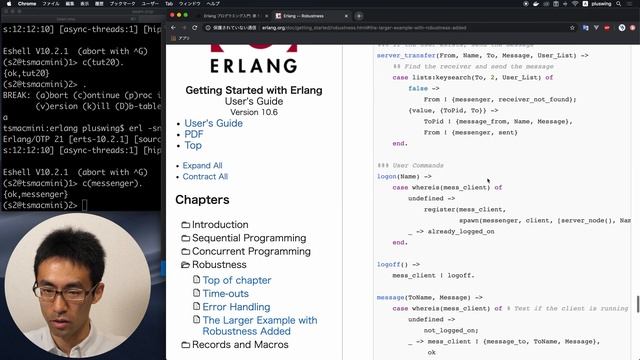Click the not-secure site info icon
640x360 pixels.
[x=208, y=28]
